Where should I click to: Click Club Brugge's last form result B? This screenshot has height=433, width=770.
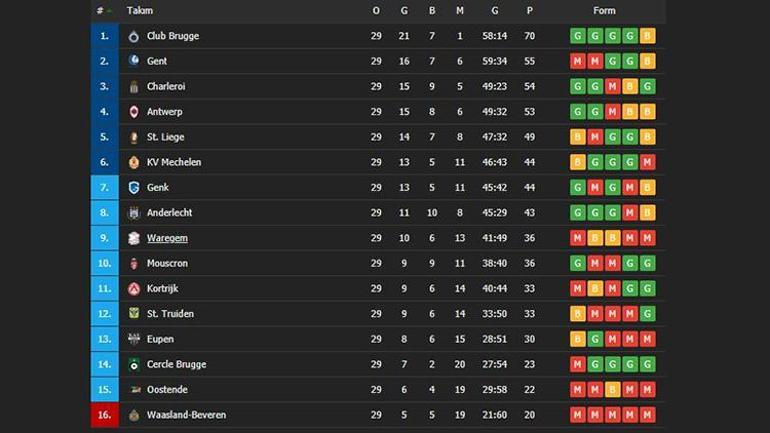648,36
